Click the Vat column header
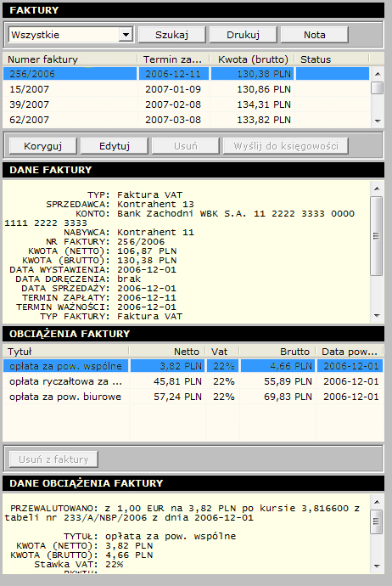The image size is (392, 586). (x=222, y=352)
